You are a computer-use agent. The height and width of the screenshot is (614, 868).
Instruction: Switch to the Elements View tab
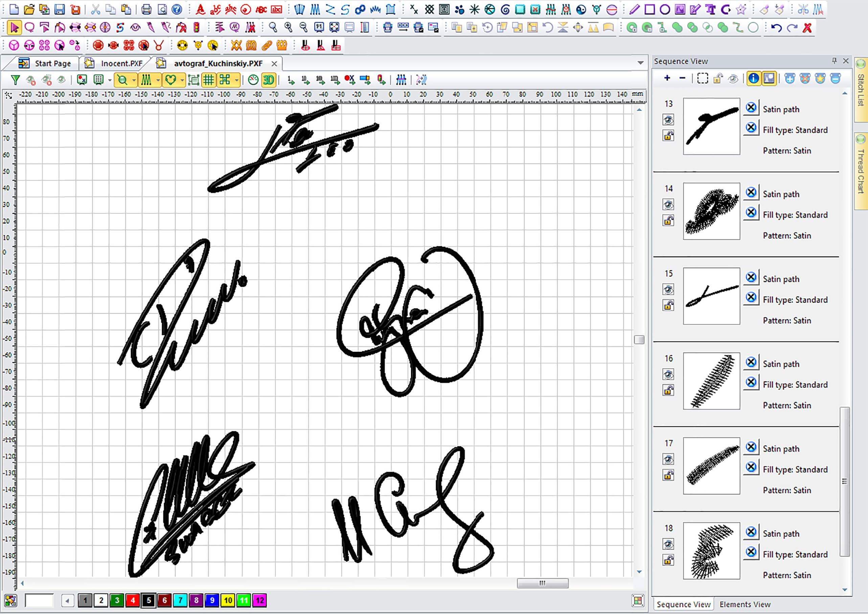tap(745, 604)
